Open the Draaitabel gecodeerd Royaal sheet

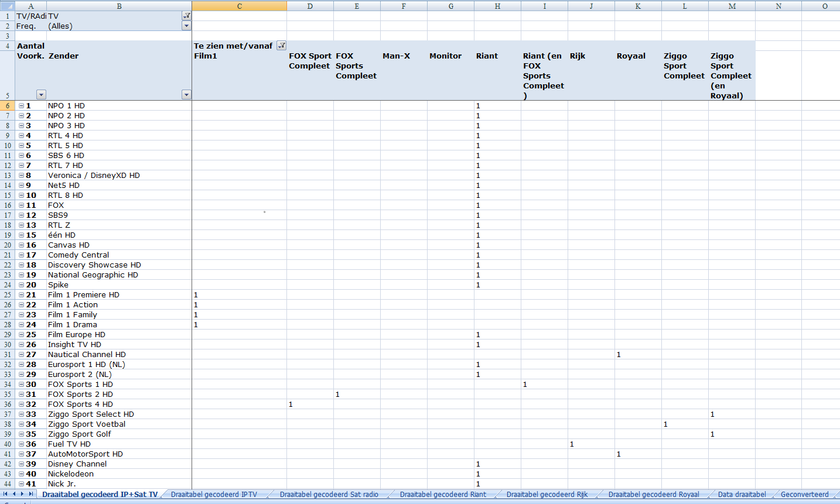(x=654, y=495)
